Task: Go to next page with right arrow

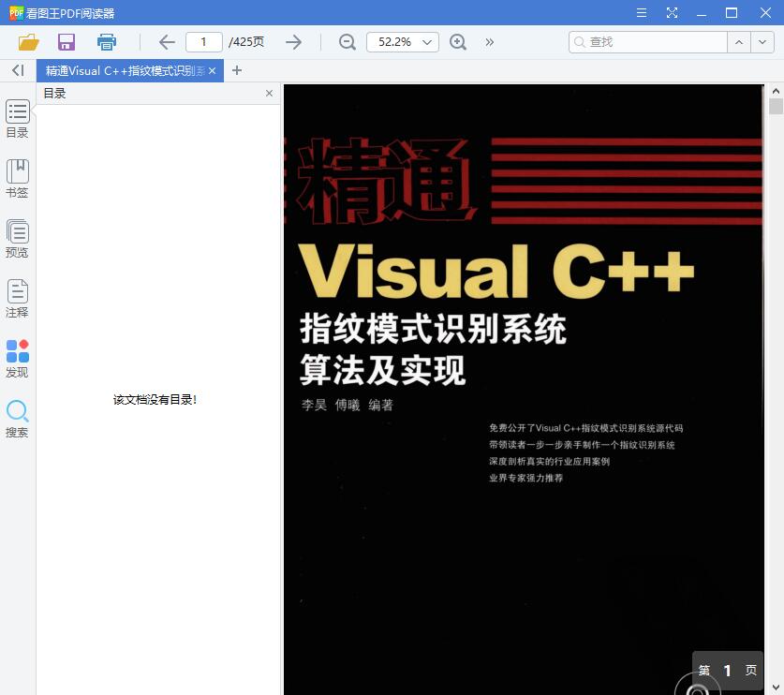Action: pyautogui.click(x=293, y=42)
